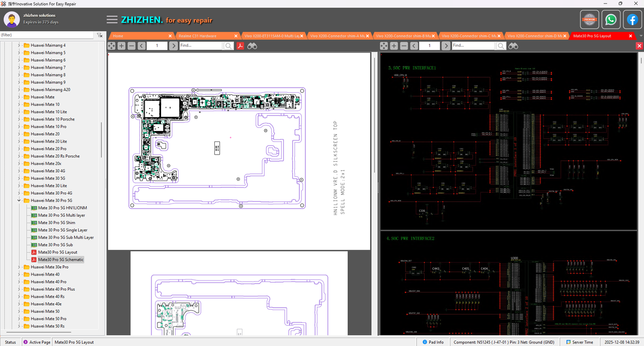This screenshot has height=346, width=644.
Task: Click search magnifier in right viewer
Action: [501, 46]
